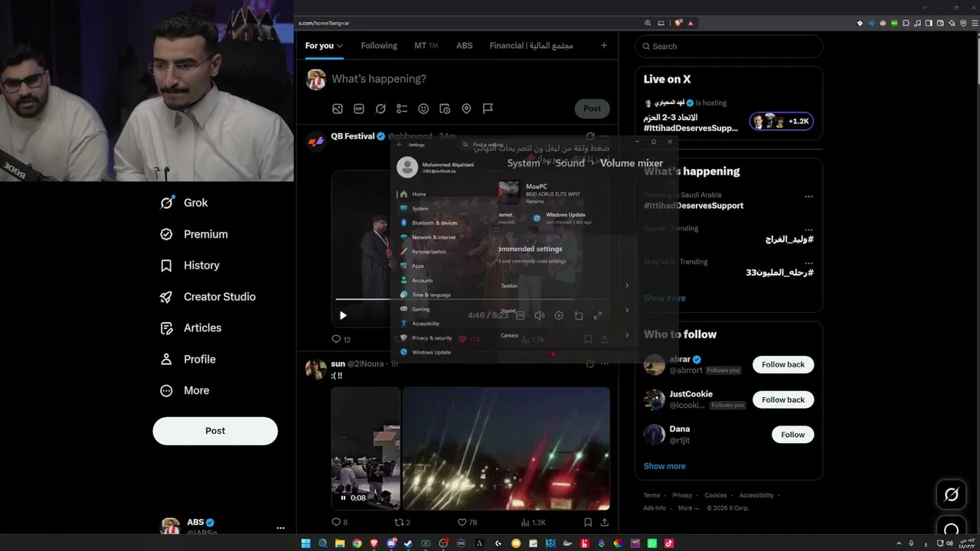Repost the sun post
The height and width of the screenshot is (551, 980).
[x=398, y=522]
